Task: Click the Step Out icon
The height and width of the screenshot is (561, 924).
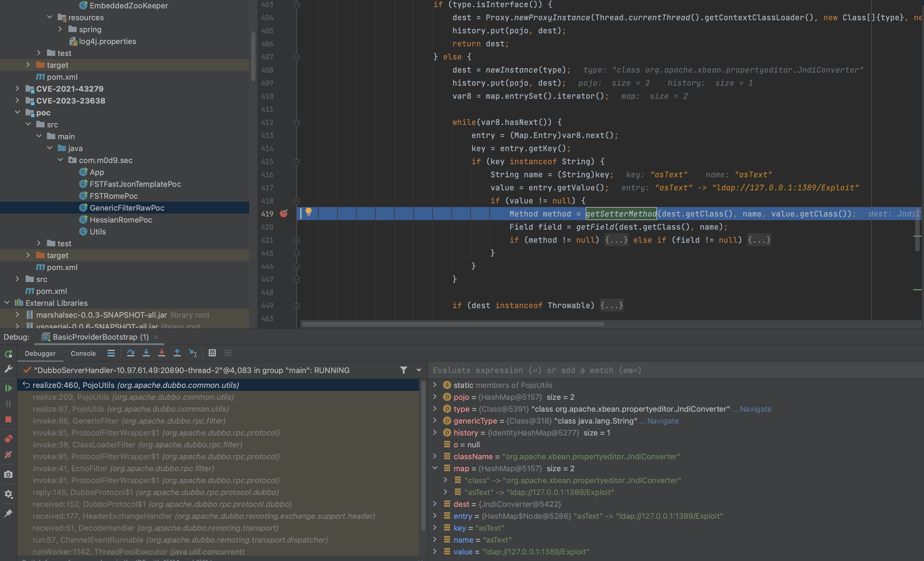Action: tap(177, 353)
